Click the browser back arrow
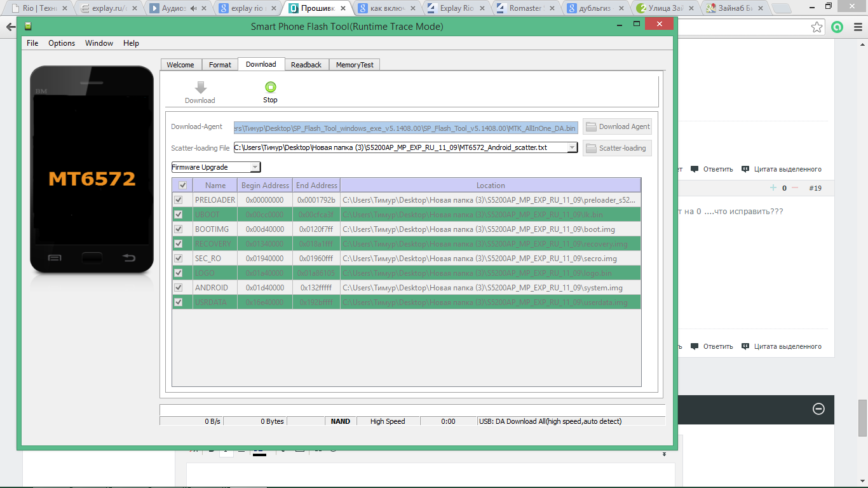This screenshot has height=488, width=868. click(11, 27)
